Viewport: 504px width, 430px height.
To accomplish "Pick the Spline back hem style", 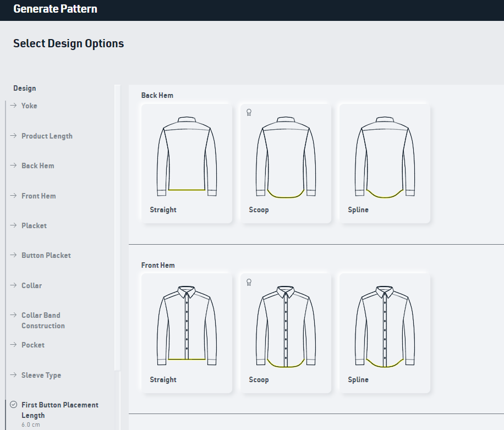I will pyautogui.click(x=385, y=163).
